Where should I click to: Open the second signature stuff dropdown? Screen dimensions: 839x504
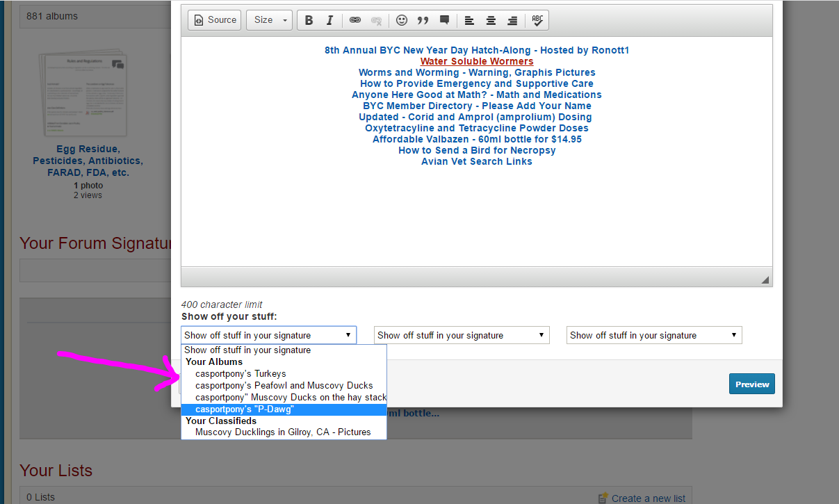click(462, 335)
